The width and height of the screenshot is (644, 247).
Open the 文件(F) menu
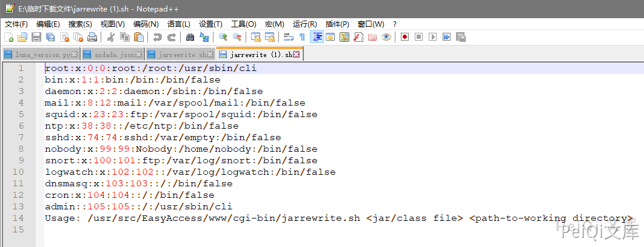point(16,24)
